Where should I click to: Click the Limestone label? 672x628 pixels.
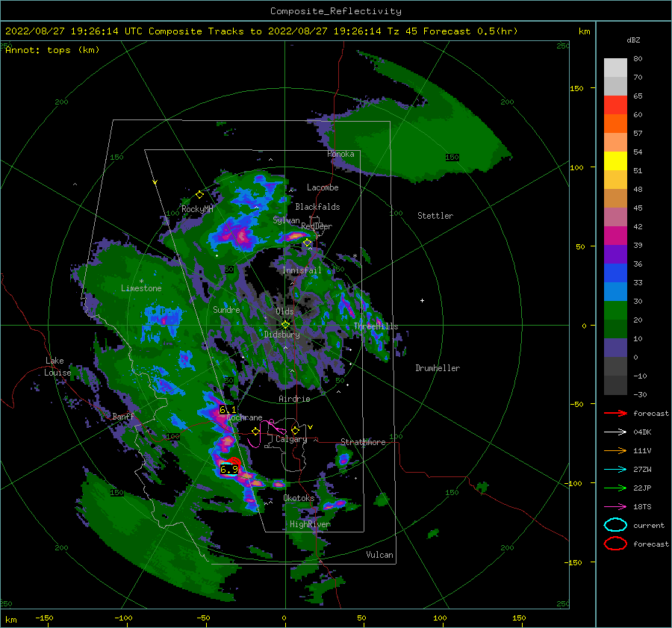[x=141, y=288]
